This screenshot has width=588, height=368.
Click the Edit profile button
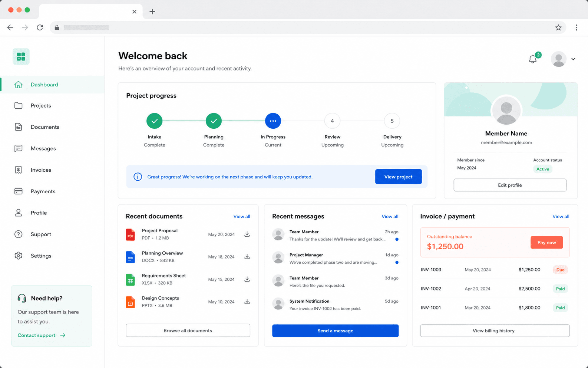pos(510,185)
